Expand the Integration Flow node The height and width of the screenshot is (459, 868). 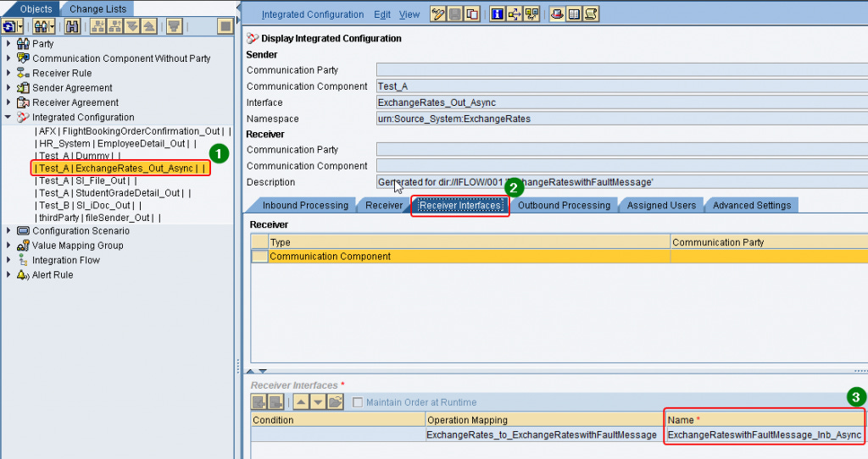(x=8, y=260)
